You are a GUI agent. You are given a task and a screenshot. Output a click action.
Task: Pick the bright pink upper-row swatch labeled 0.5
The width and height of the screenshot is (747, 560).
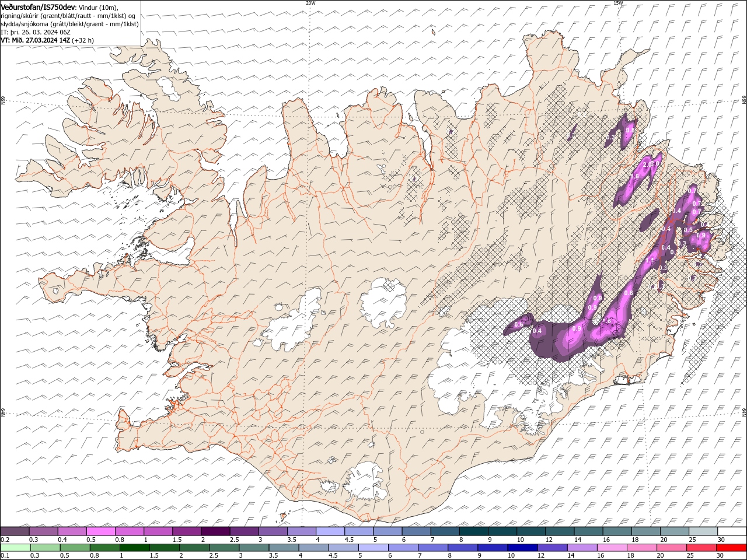100,531
